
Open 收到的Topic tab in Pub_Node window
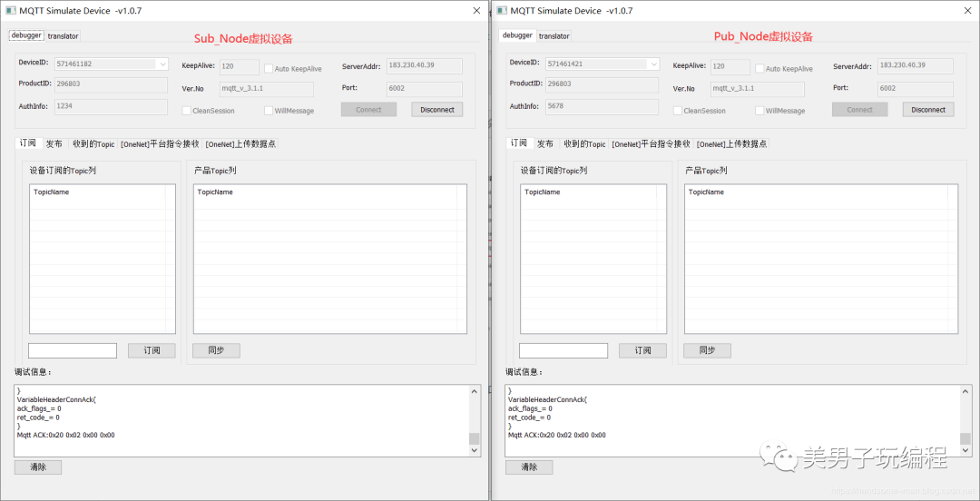pyautogui.click(x=585, y=144)
